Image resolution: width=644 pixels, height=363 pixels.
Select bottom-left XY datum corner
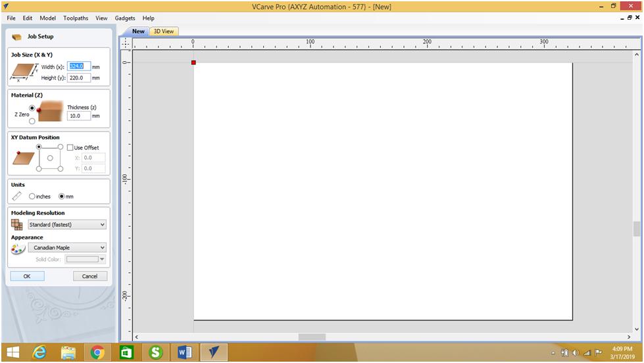pos(39,169)
